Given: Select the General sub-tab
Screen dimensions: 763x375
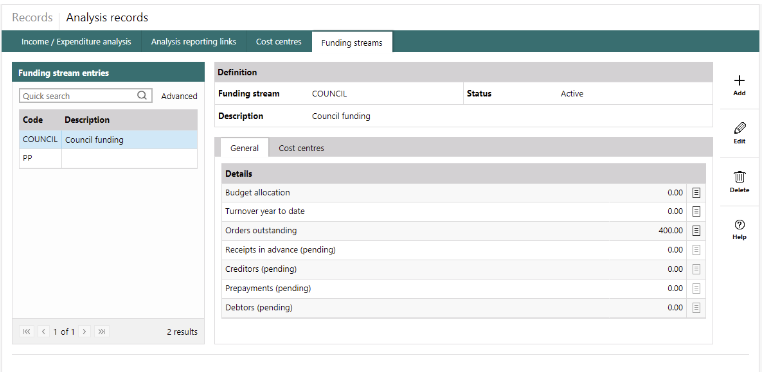Looking at the screenshot, I should 244,148.
